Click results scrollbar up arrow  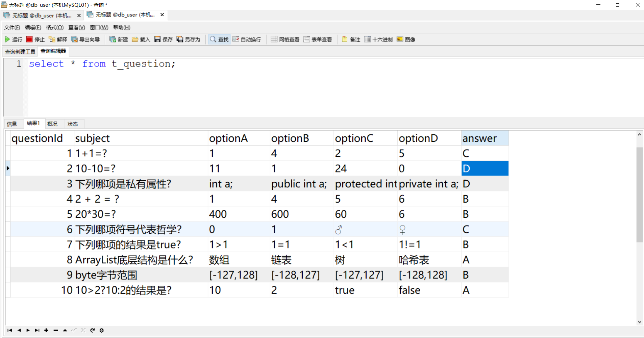coord(639,134)
